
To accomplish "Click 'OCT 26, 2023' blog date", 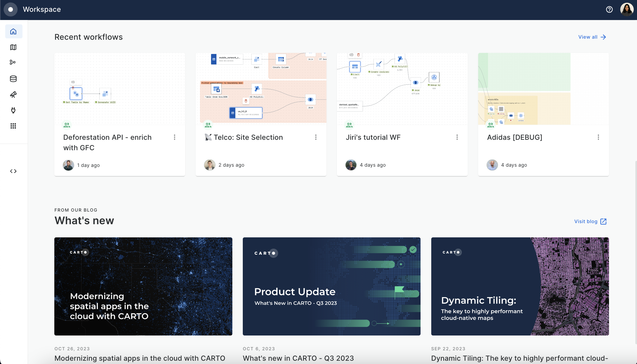I will coord(72,349).
